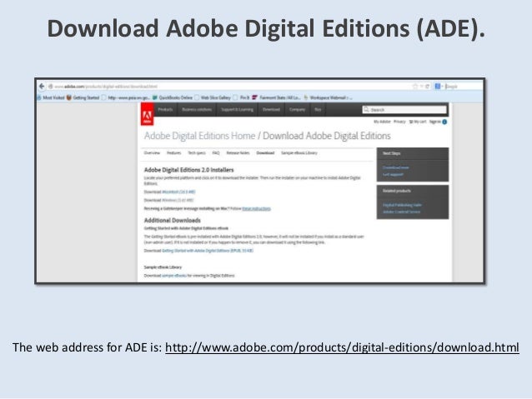Click the Adobe Digital Editions Home breadcrumb
The height and width of the screenshot is (399, 532).
[199, 136]
